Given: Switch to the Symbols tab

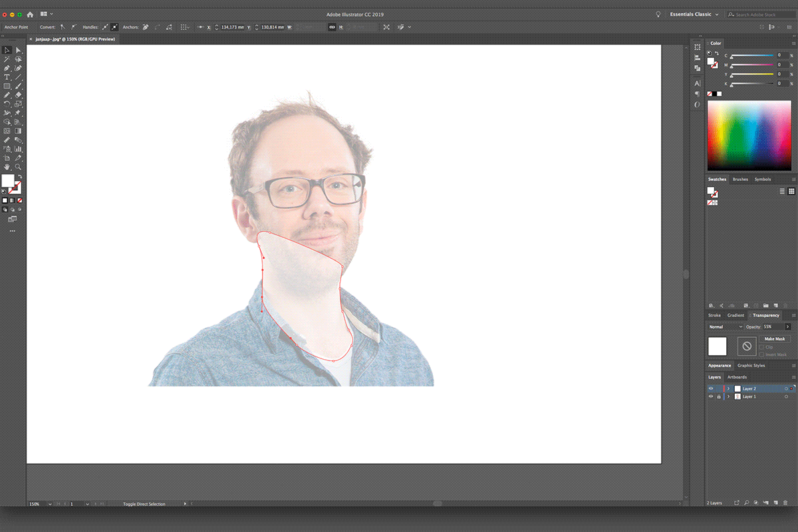Looking at the screenshot, I should click(x=763, y=179).
